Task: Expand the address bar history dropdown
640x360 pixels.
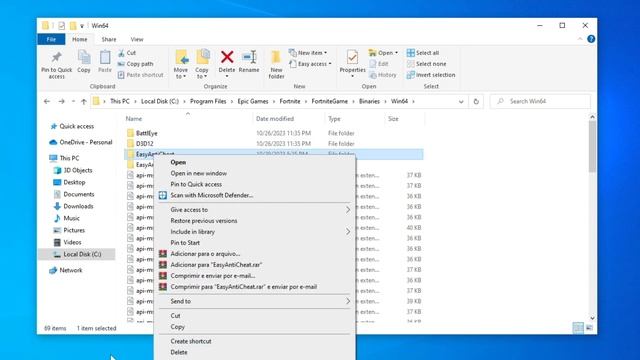Action: pos(461,102)
